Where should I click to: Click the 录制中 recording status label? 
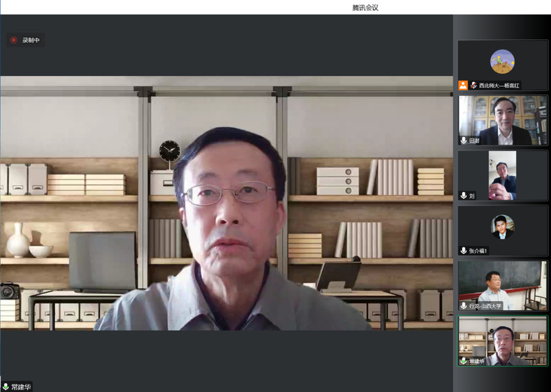coord(30,40)
